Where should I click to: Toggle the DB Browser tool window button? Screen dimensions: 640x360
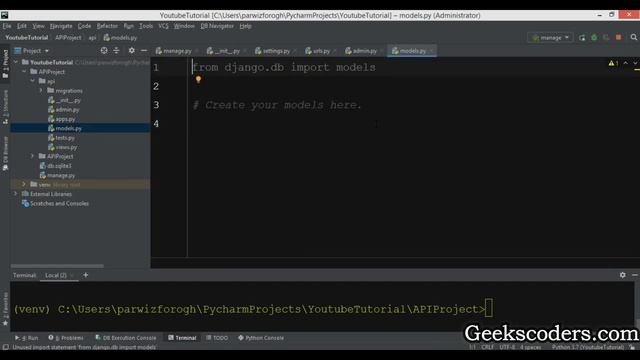click(x=5, y=153)
